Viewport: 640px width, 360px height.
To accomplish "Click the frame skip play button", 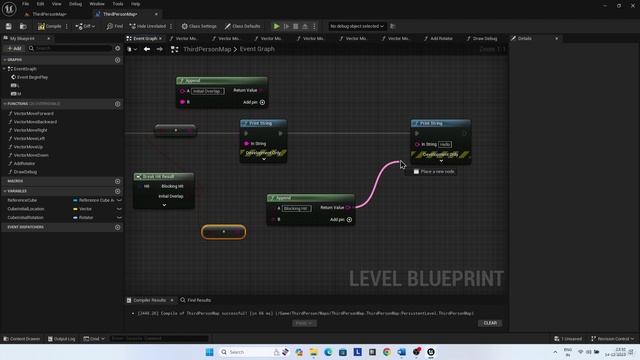I will (287, 26).
